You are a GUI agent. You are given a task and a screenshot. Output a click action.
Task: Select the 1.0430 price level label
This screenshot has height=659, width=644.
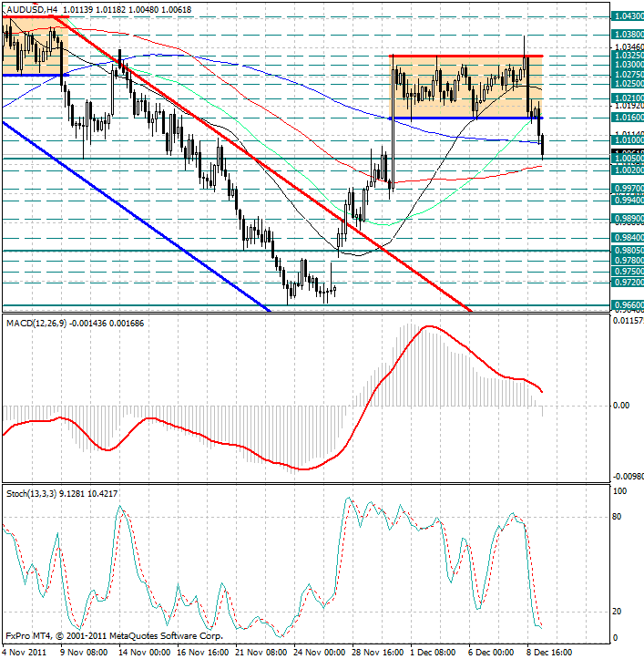pos(628,16)
